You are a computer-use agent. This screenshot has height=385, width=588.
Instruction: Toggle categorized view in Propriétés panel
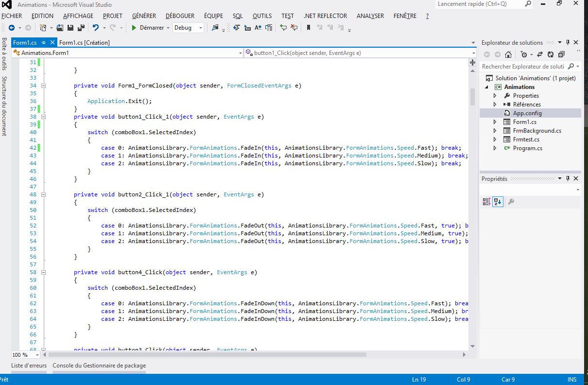click(486, 202)
